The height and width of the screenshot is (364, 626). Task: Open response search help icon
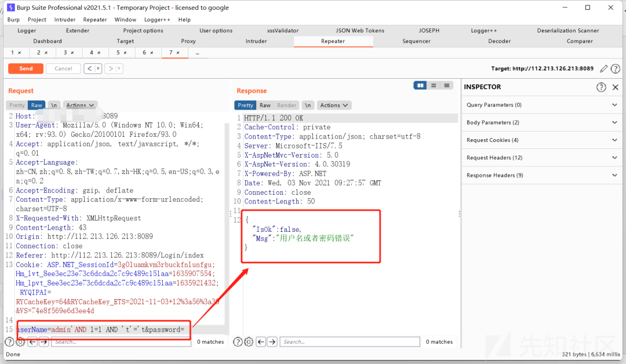tap(238, 342)
